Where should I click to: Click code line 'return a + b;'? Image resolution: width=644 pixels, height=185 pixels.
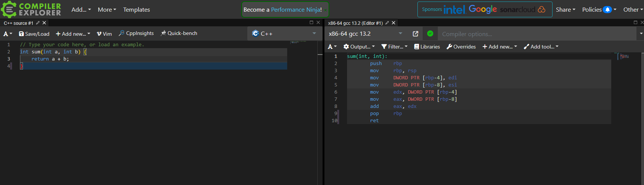pyautogui.click(x=50, y=59)
